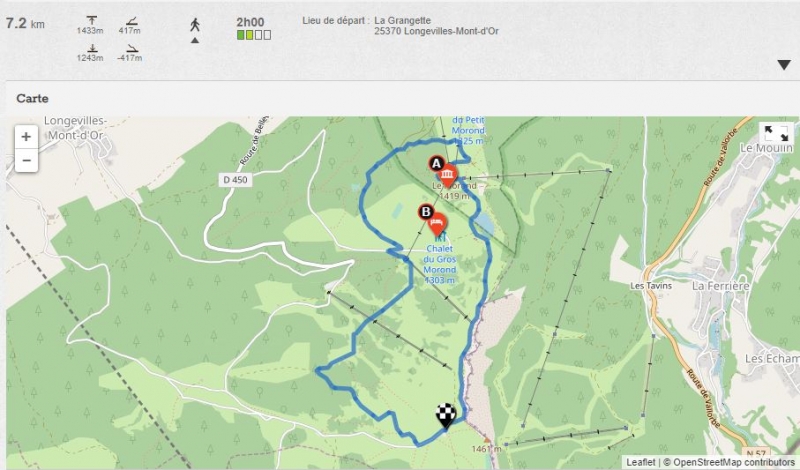Click the descent -417m elevation icon
This screenshot has height=470, width=800.
click(131, 48)
